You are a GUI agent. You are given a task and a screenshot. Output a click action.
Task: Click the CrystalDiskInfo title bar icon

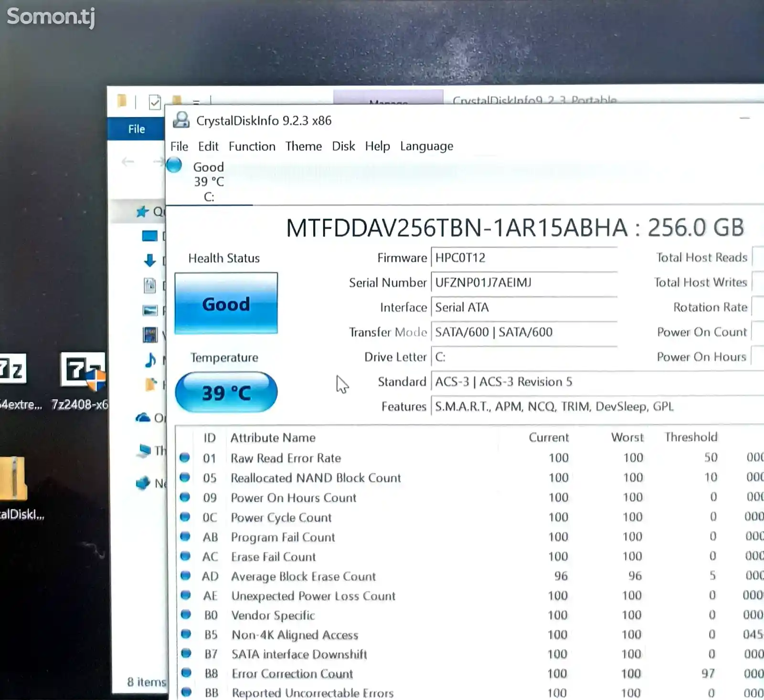click(181, 120)
